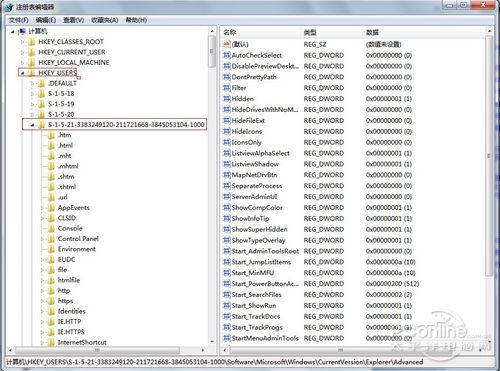This screenshot has height=371, width=500.
Task: Select the SeparateProcess value name
Action: pyautogui.click(x=257, y=186)
